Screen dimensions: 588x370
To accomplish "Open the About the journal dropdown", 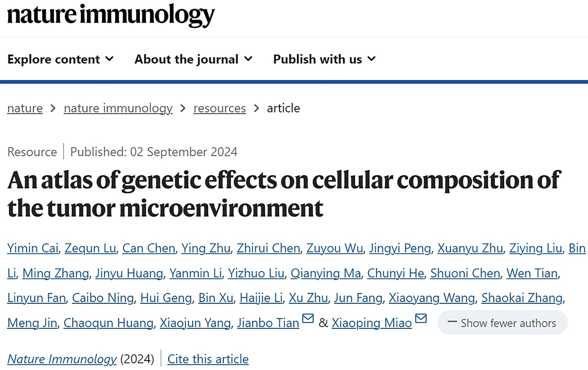I will click(x=193, y=59).
